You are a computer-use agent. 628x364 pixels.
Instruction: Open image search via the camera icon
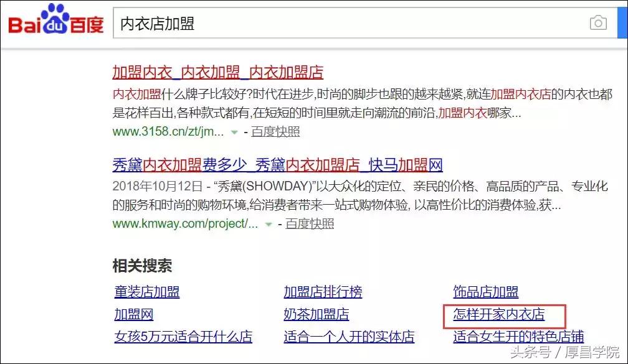click(x=598, y=23)
